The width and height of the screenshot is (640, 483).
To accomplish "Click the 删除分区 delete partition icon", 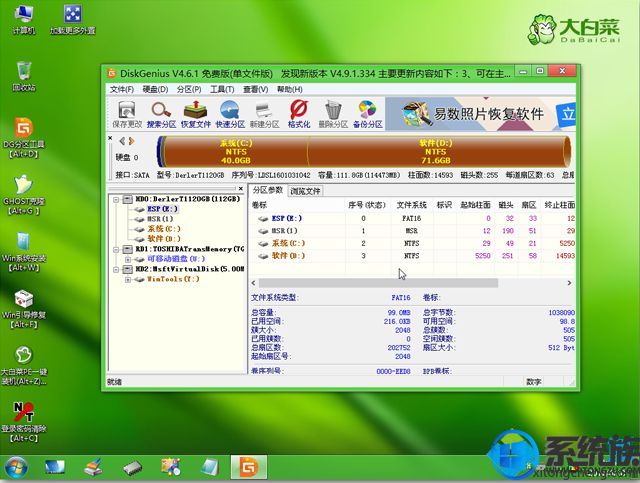I will [333, 114].
